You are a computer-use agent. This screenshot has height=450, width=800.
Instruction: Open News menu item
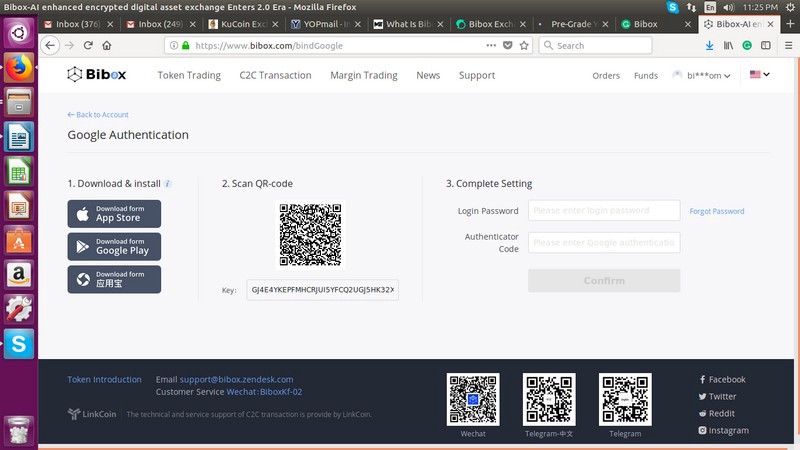(428, 75)
